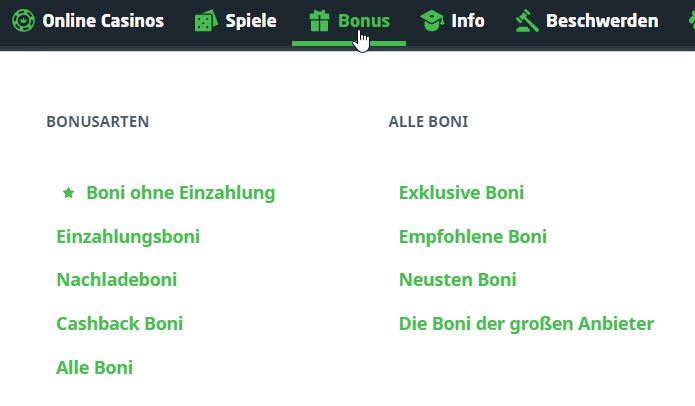This screenshot has height=406, width=695.
Task: Click the gavel icon next to Beschwerden
Action: point(526,20)
